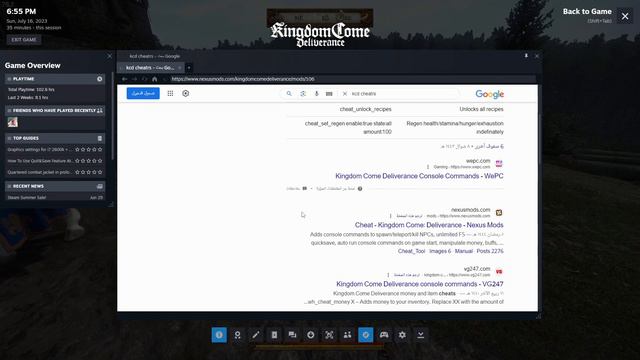Click the browser page vertical scrollbar
Screen dimensions: 640x360
(539, 139)
